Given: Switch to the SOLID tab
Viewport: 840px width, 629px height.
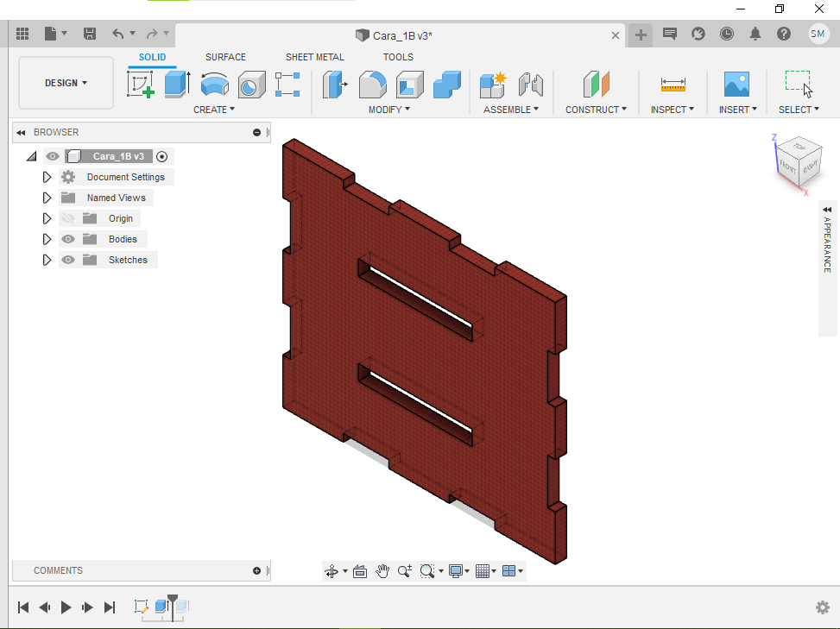Looking at the screenshot, I should coord(152,57).
